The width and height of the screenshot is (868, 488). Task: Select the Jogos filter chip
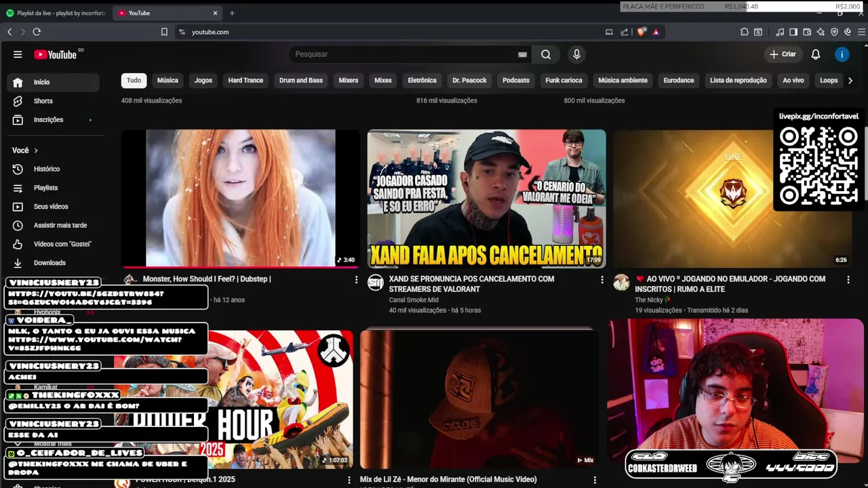pos(203,80)
